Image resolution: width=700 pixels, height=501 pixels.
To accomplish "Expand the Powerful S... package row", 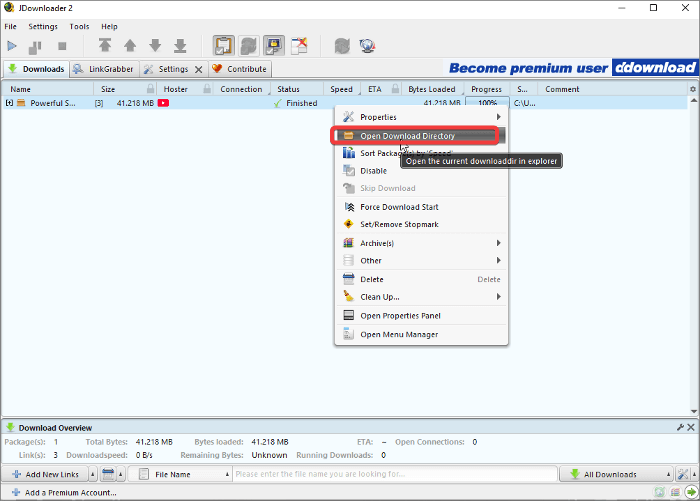I will [10, 103].
